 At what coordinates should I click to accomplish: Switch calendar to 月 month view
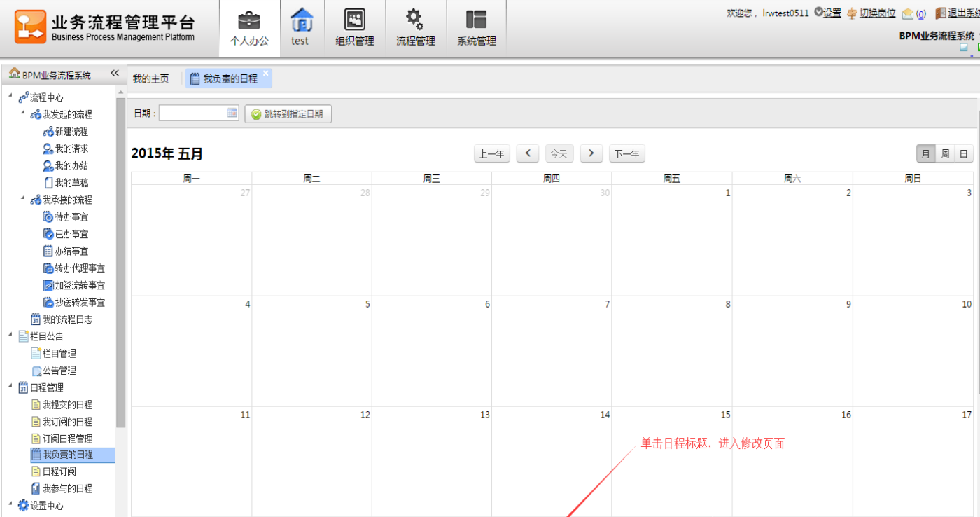tap(926, 153)
